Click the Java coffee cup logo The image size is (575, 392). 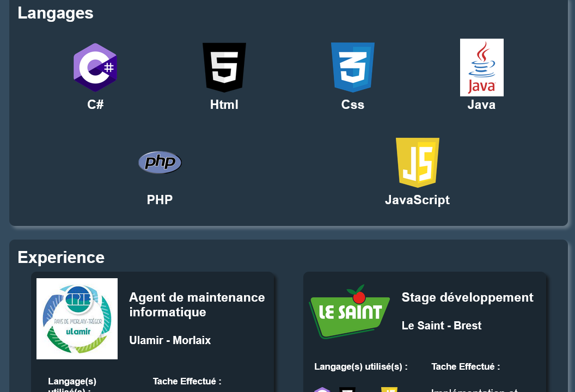pos(481,68)
